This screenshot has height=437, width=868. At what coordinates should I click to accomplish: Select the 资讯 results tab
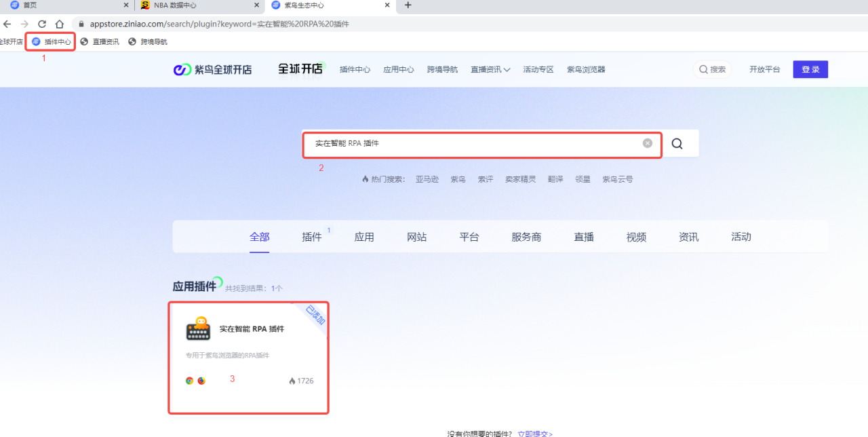689,237
